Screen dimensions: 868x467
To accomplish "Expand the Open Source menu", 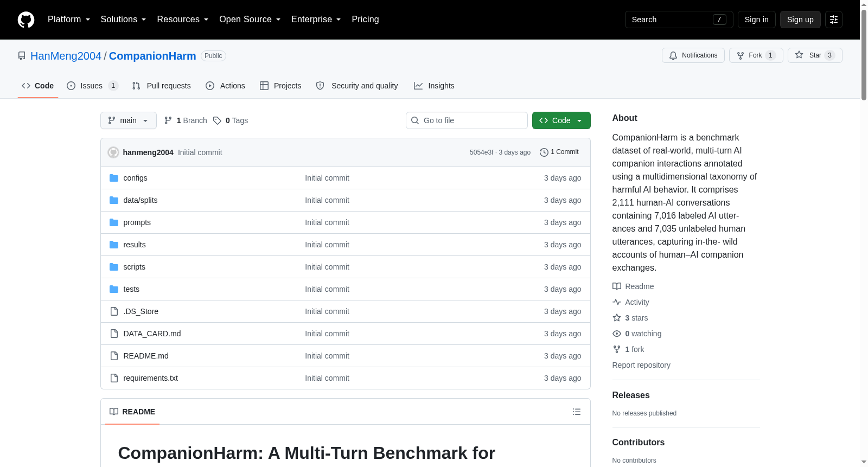I will click(x=250, y=20).
